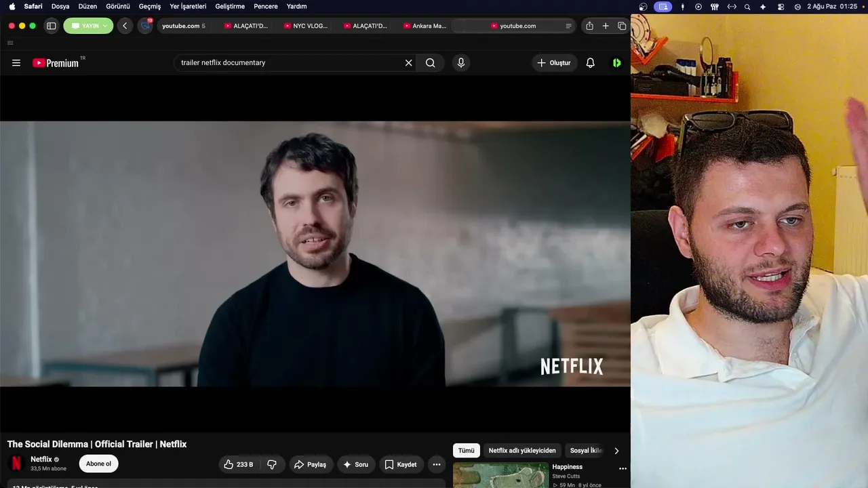Open the Görüntü menu

(118, 6)
